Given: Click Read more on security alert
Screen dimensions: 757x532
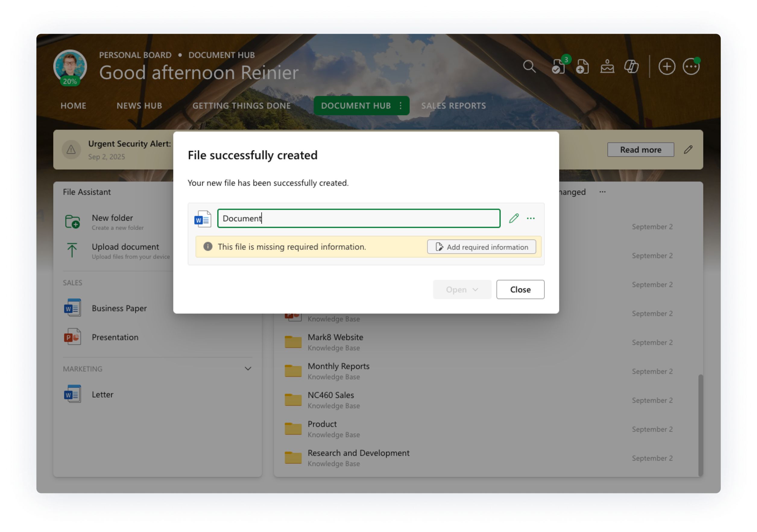Looking at the screenshot, I should 640,150.
